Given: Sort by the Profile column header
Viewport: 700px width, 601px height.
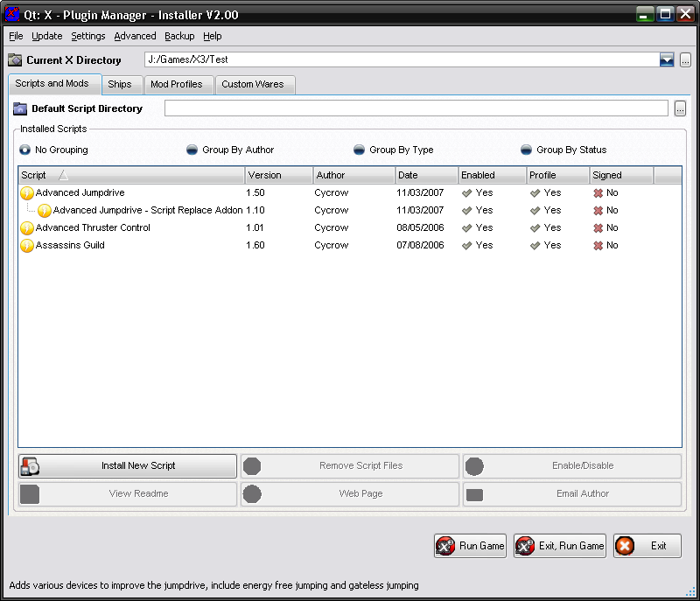Looking at the screenshot, I should (x=558, y=175).
